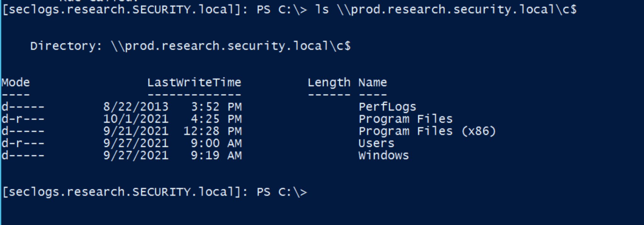Click the ls command in the top line
This screenshot has height=225, width=644.
click(x=322, y=9)
